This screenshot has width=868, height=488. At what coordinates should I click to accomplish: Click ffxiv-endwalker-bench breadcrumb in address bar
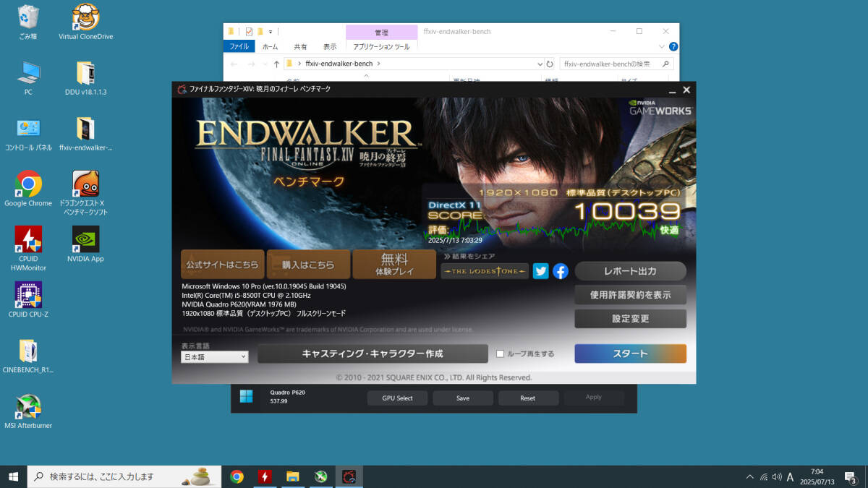tap(339, 64)
